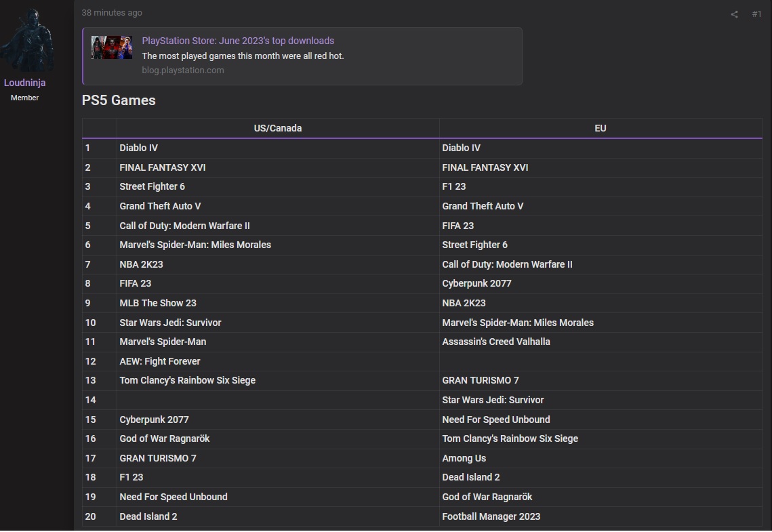Select FIFA 23 in EU column

pyautogui.click(x=458, y=226)
